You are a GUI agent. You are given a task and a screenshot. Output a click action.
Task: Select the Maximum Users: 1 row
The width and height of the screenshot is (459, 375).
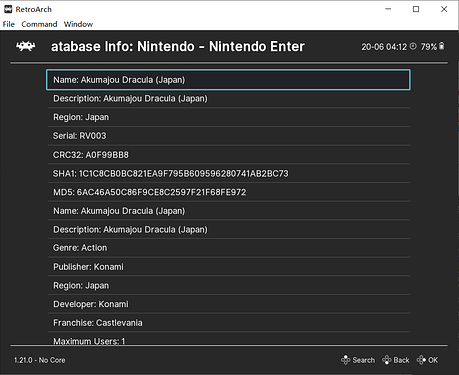tap(228, 339)
